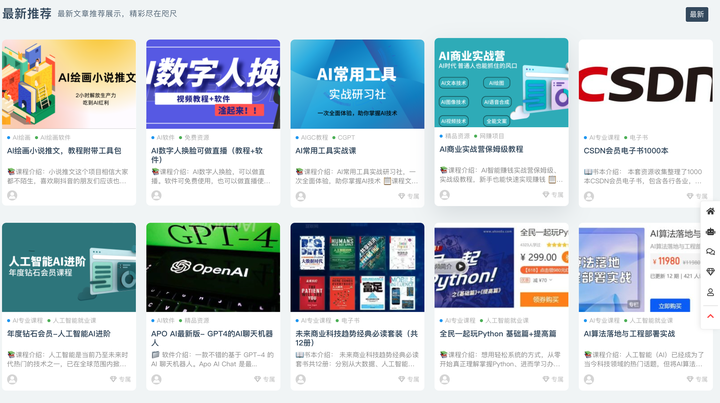Select the AI绘画软件 category tag
Screen dimensions: 720x403
coord(55,137)
